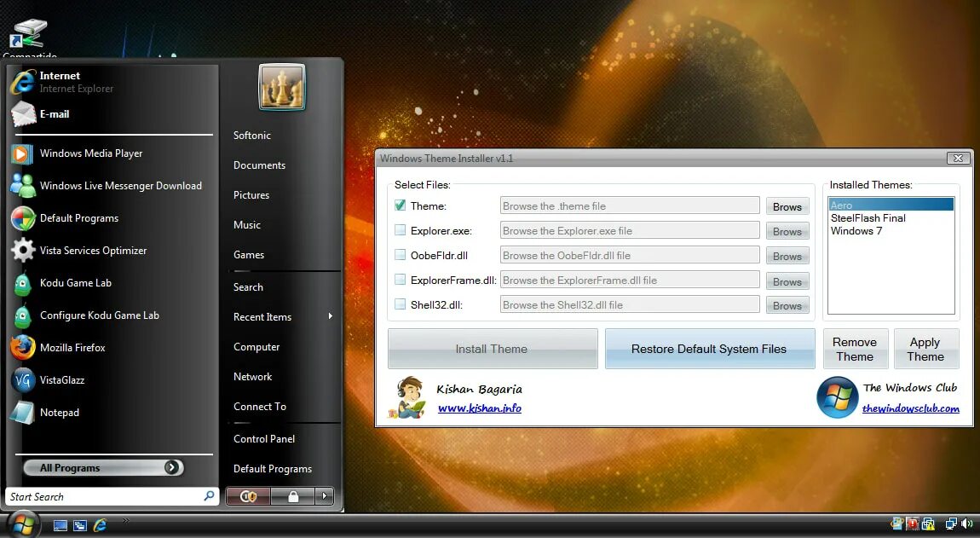
Task: Tick the ExplorerFrame.dll checkbox
Action: [400, 280]
